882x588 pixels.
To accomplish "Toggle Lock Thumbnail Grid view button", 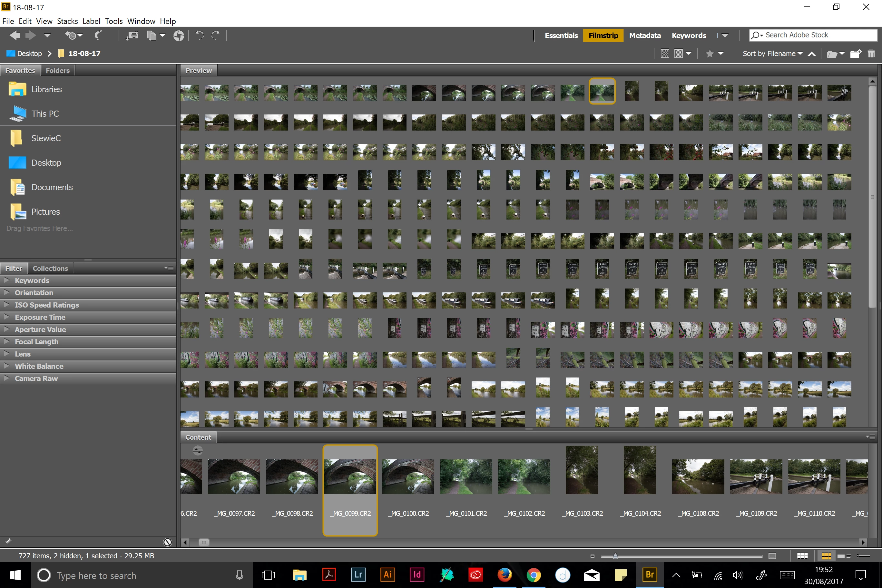I will [802, 556].
